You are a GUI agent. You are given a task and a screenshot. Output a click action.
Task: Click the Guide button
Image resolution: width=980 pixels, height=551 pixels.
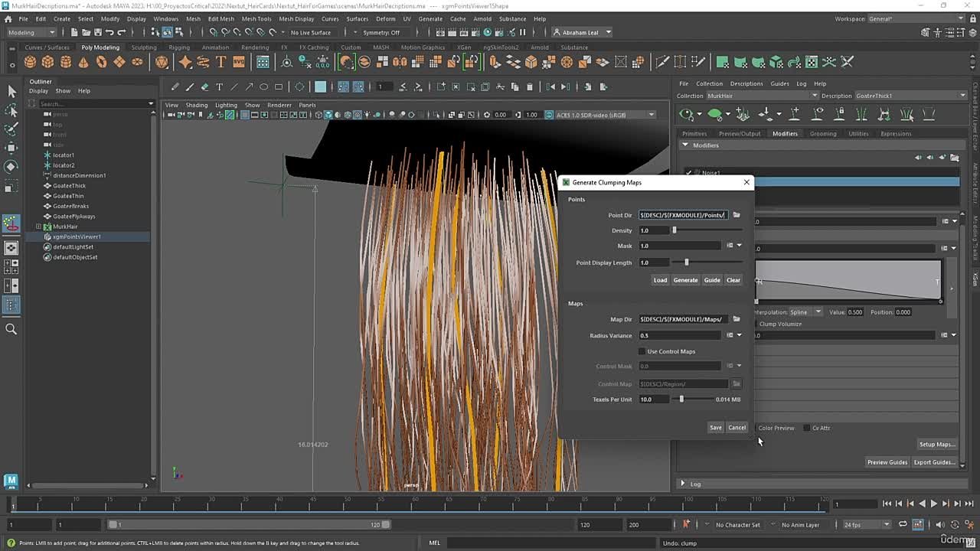(x=712, y=280)
